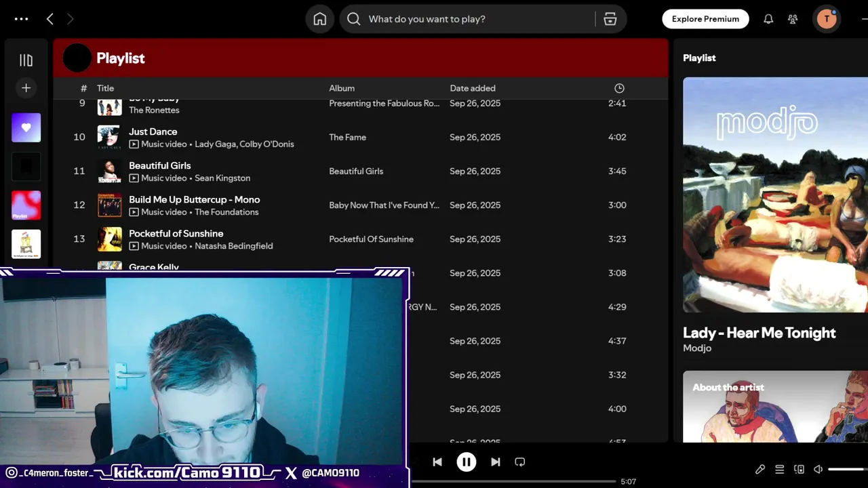Open Modjo album art in right panel
The image size is (868, 488).
coord(775,195)
